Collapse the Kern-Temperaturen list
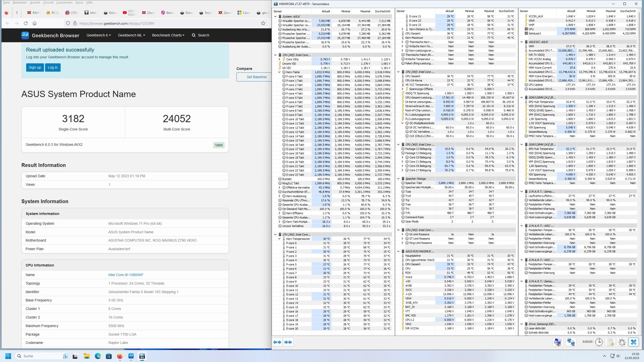The width and height of the screenshot is (644, 362). pyautogui.click(x=279, y=239)
